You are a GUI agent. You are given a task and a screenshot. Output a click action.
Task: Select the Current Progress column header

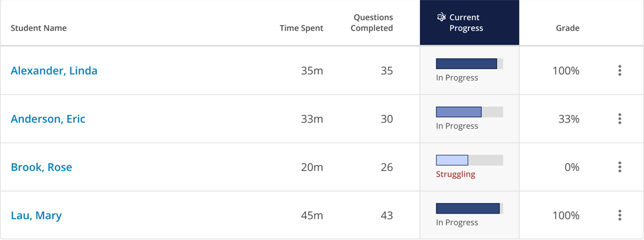[x=469, y=23]
